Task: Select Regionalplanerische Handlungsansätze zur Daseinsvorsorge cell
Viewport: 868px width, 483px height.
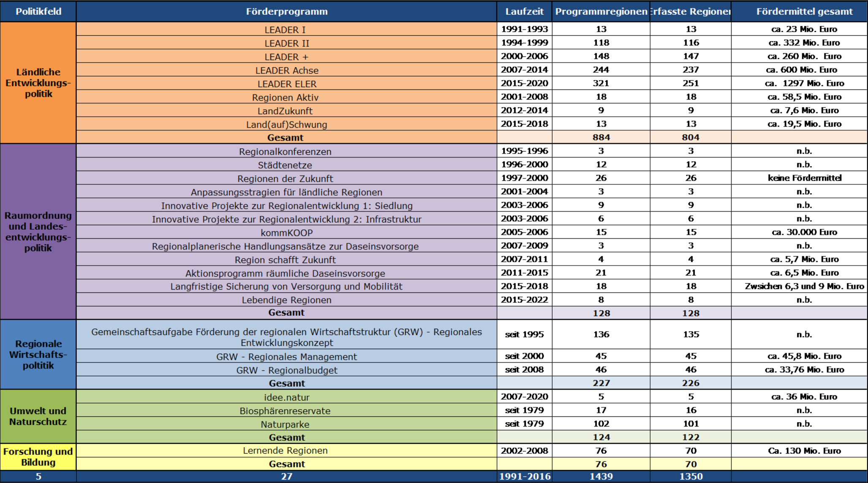Action: tap(286, 245)
